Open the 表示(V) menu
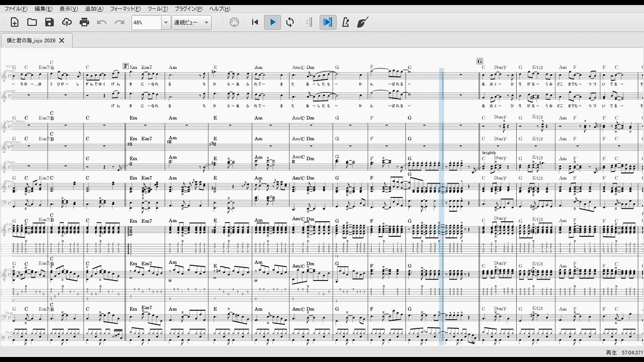 (x=69, y=9)
